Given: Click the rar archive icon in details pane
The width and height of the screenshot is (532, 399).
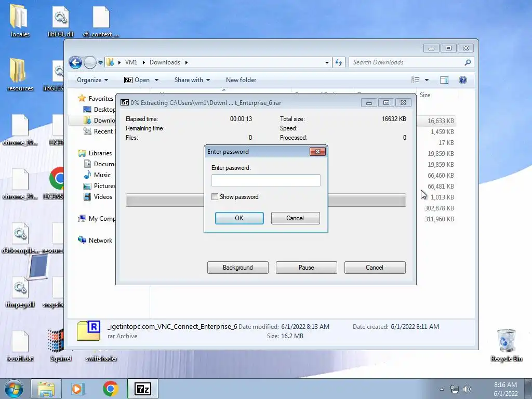Looking at the screenshot, I should 88,331.
